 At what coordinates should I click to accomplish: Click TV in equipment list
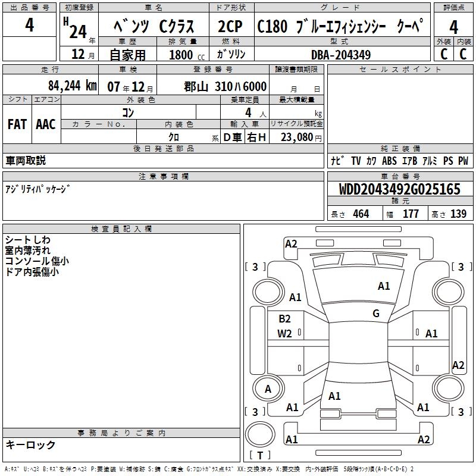pos(356,161)
